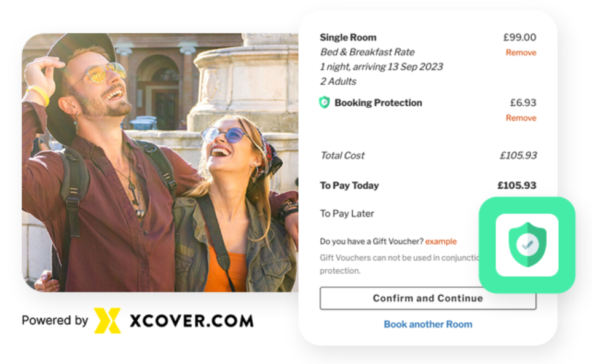Click the £99.00 room price

point(519,38)
